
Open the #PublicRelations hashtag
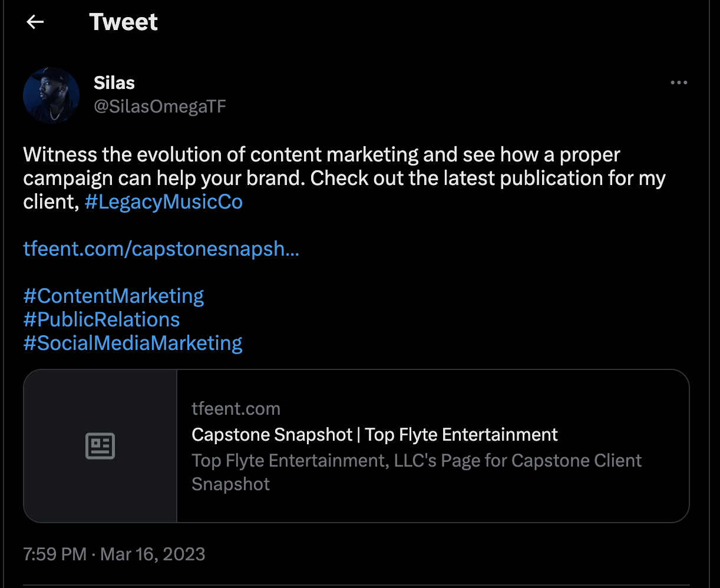point(101,319)
